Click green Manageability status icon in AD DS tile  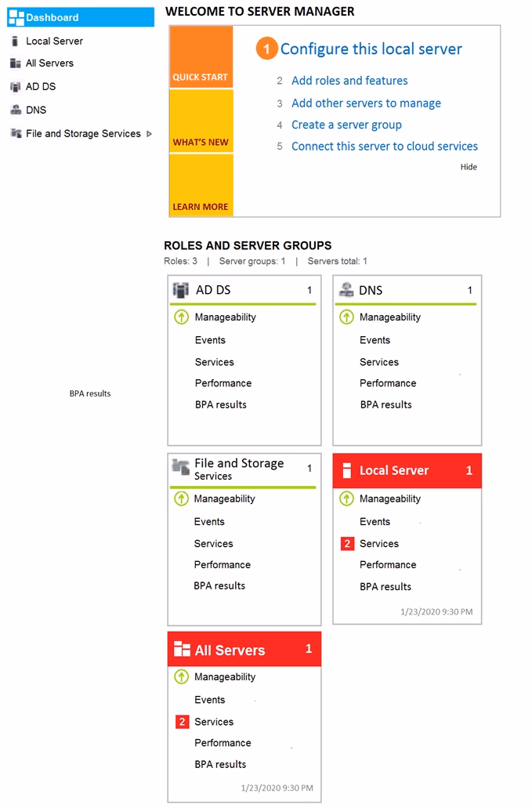[181, 317]
